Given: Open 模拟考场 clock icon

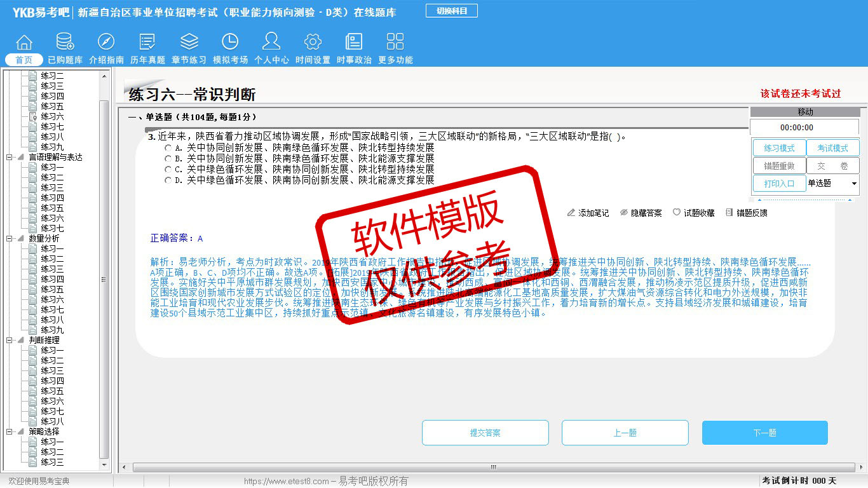Looking at the screenshot, I should tap(230, 43).
